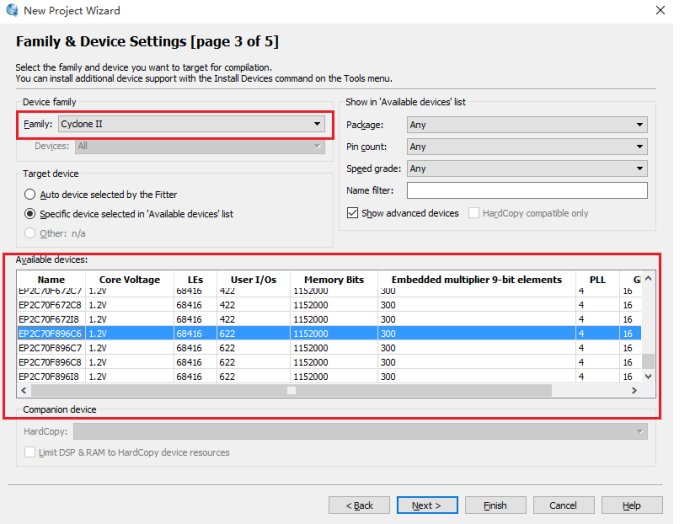Click the device list scroll down arrow

point(648,377)
